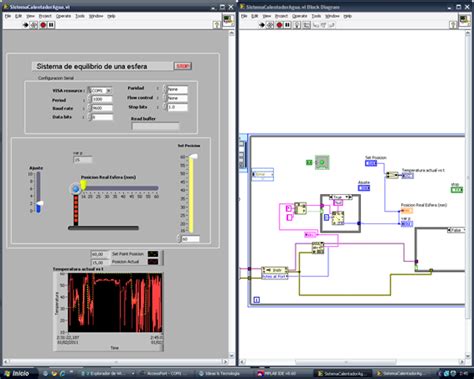Select the Bundle node near Temperatura actual
The height and width of the screenshot is (379, 474).
[392, 175]
